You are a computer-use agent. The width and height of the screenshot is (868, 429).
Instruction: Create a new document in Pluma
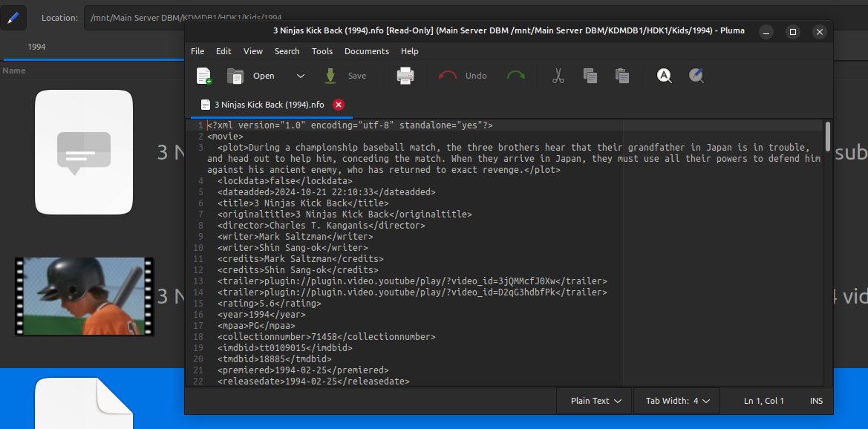pyautogui.click(x=203, y=76)
